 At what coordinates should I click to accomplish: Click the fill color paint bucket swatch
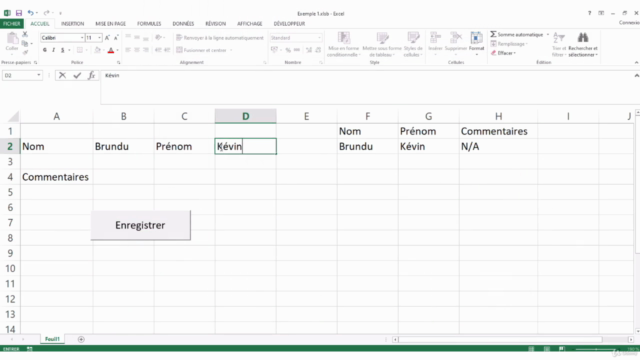click(x=97, y=50)
